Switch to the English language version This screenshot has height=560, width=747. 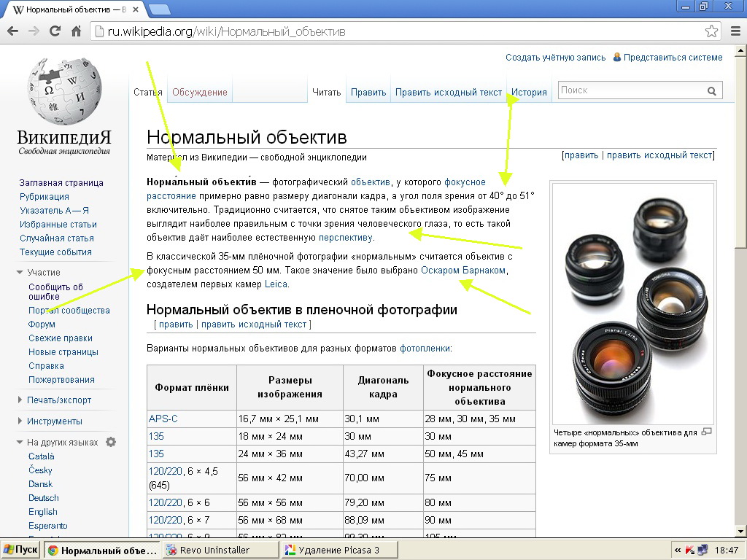point(43,511)
